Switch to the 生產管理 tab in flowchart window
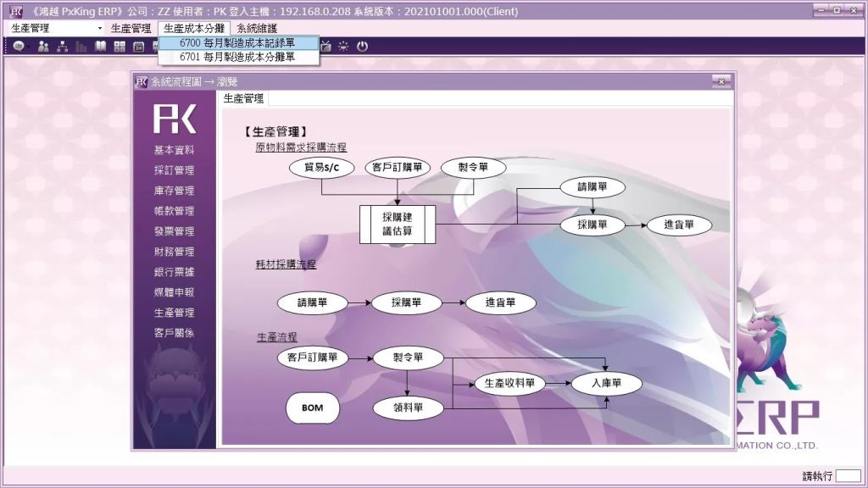Screen dimensions: 868x488 243,99
